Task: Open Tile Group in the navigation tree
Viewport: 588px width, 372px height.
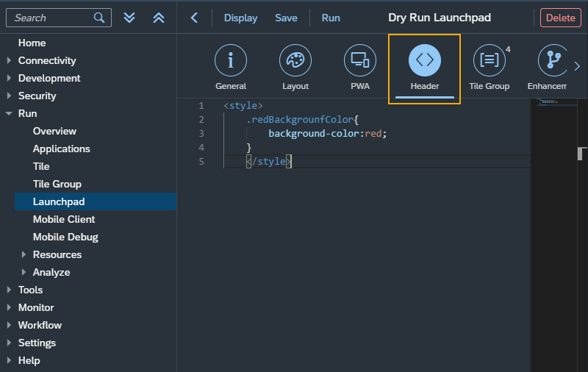Action: (x=57, y=184)
